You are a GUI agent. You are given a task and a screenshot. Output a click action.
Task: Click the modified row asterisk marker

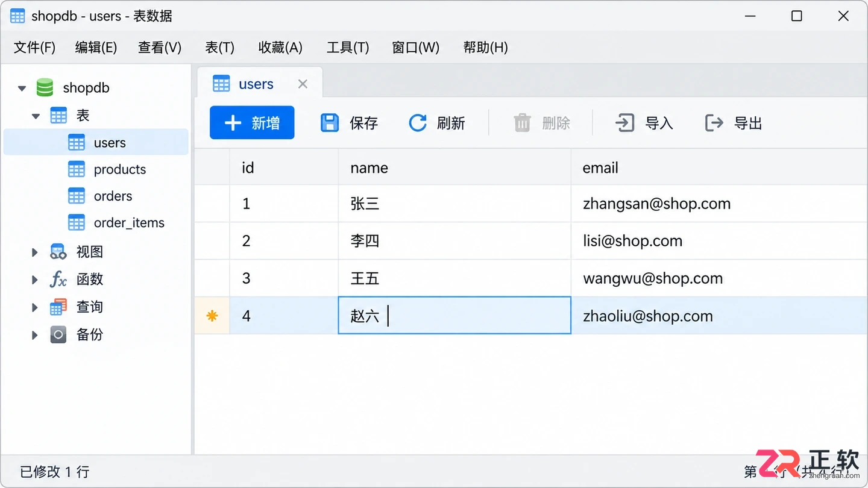click(x=212, y=315)
